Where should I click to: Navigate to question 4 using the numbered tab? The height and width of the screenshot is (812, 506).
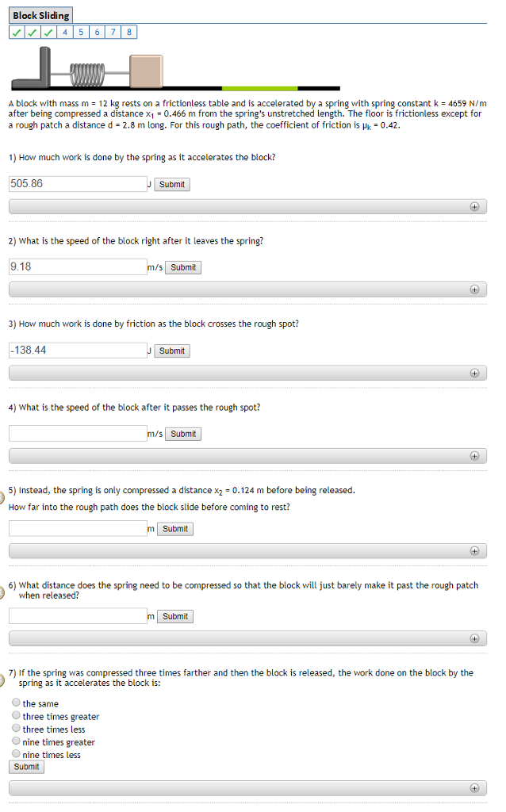coord(65,32)
